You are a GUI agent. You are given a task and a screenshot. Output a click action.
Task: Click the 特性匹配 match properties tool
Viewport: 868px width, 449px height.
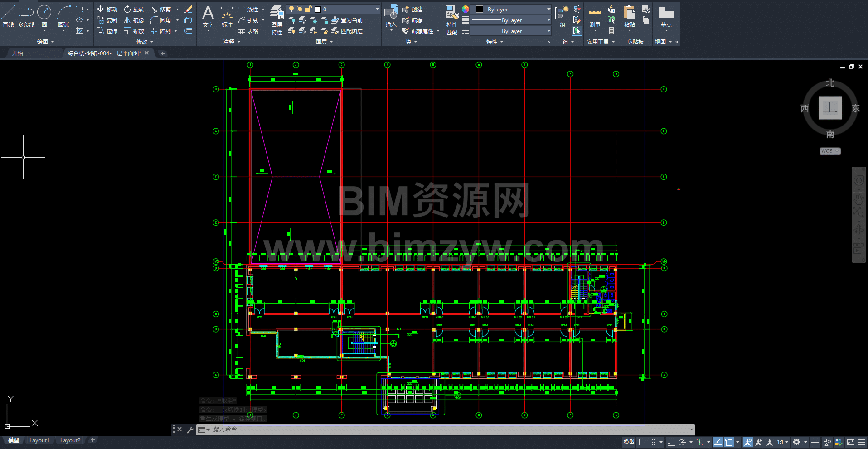(x=451, y=20)
